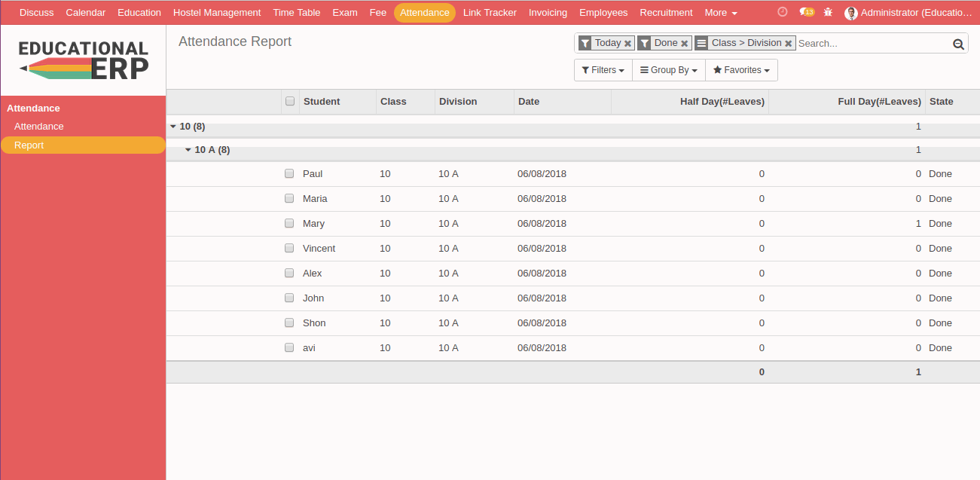Open the Group By dropdown

point(668,70)
